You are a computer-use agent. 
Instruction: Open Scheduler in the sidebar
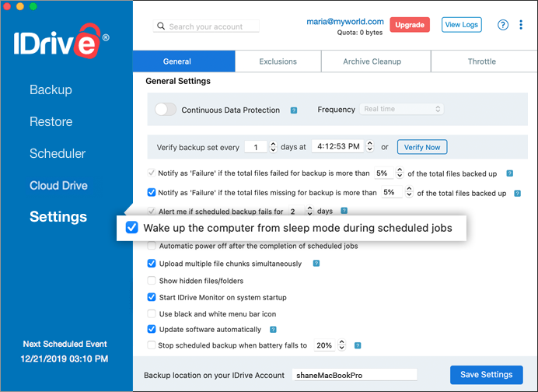58,153
